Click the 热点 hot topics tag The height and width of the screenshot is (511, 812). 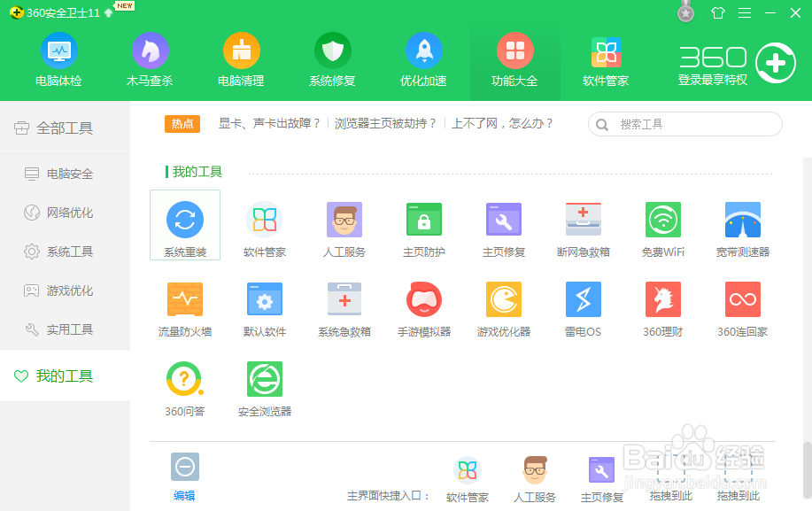(182, 124)
